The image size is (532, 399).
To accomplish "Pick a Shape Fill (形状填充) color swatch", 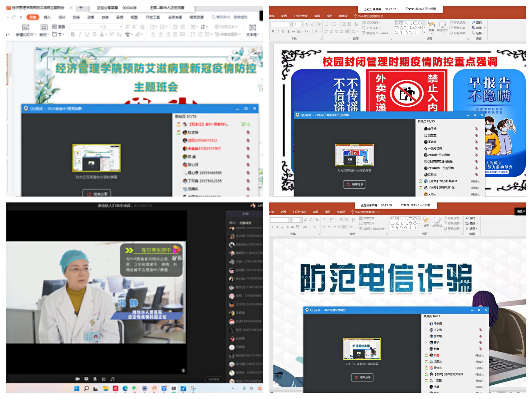I will (x=454, y=22).
